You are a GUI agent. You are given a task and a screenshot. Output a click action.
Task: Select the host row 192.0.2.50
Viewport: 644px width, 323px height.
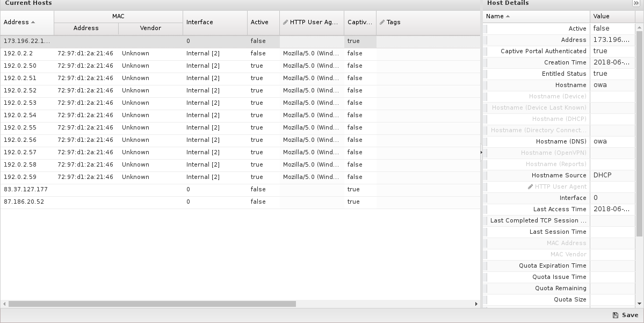click(240, 66)
